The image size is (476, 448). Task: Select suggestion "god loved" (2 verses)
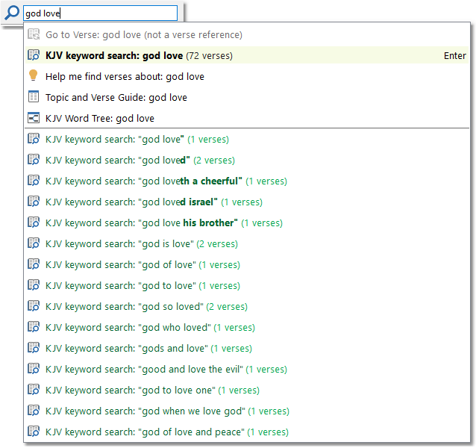click(246, 160)
